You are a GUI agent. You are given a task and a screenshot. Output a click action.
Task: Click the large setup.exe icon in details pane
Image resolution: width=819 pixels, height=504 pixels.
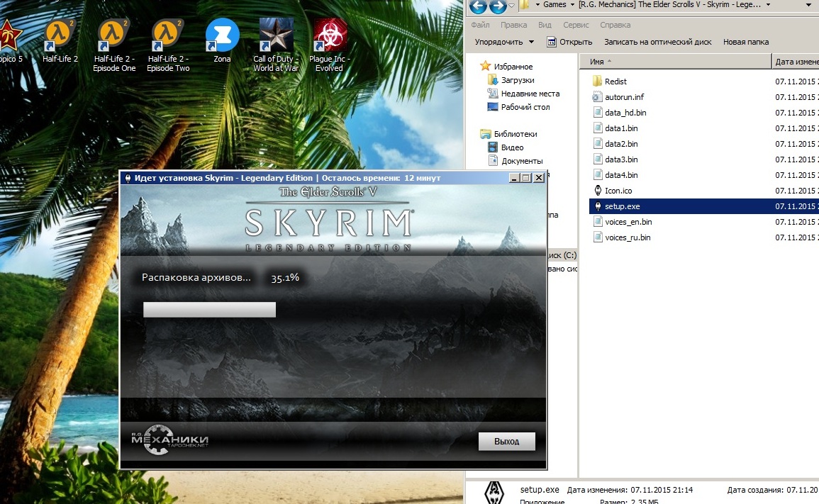point(494,493)
